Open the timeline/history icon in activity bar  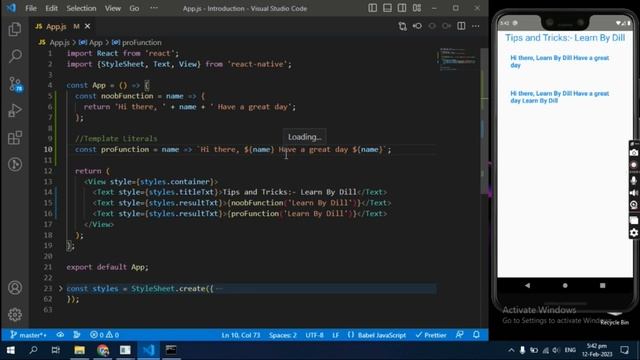(15, 164)
